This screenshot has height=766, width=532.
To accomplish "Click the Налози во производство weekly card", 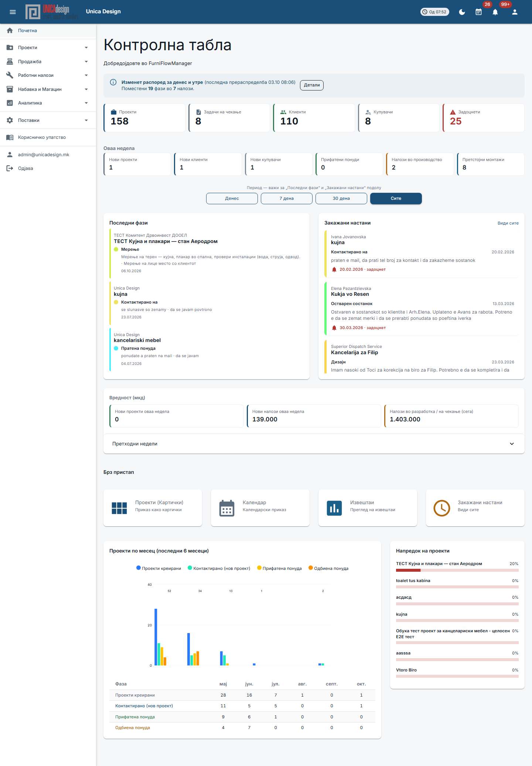I will [x=420, y=164].
